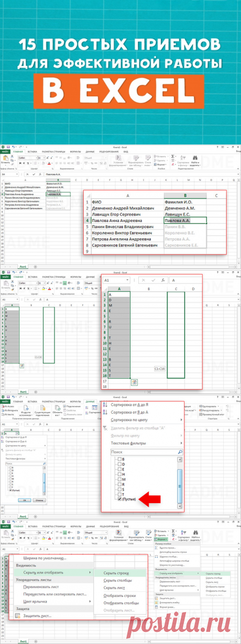Select row 17 header in enlarged letters callout
The height and width of the screenshot is (644, 241).
click(104, 381)
